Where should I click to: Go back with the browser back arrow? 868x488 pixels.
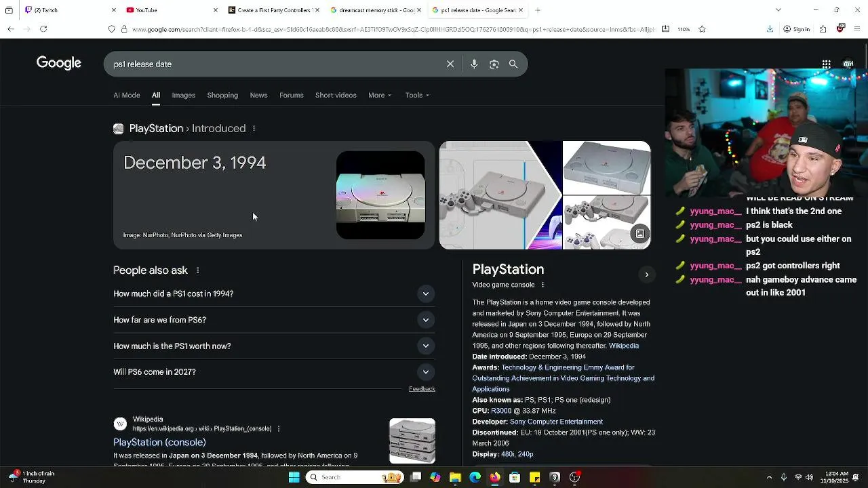point(11,29)
